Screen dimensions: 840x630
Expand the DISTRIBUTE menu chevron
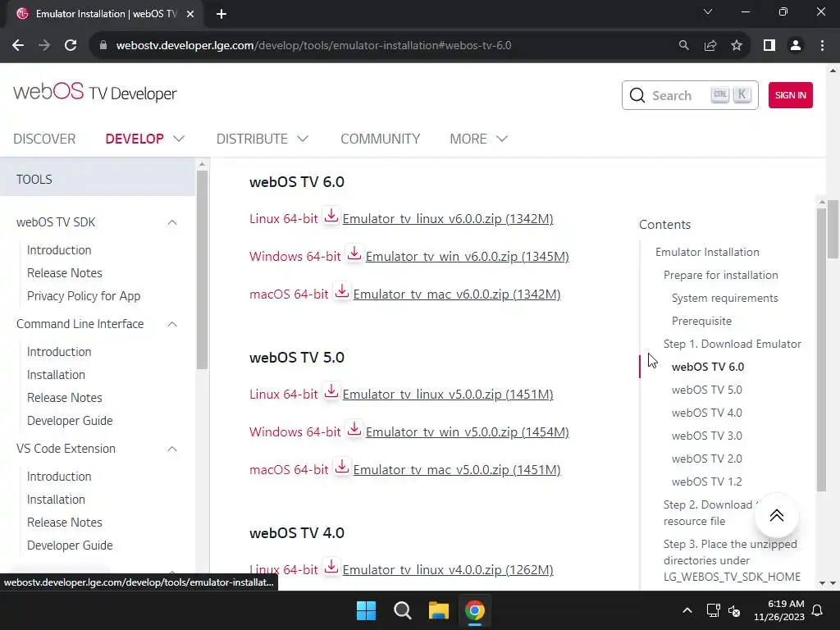[303, 139]
